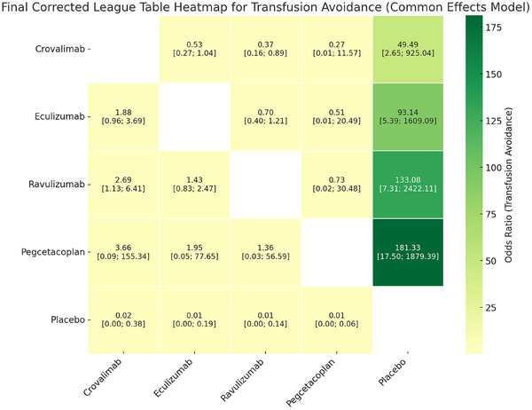Click the Eculizumab vs Placebo 93.14 cell
This screenshot has height=410, width=532.
tap(408, 117)
